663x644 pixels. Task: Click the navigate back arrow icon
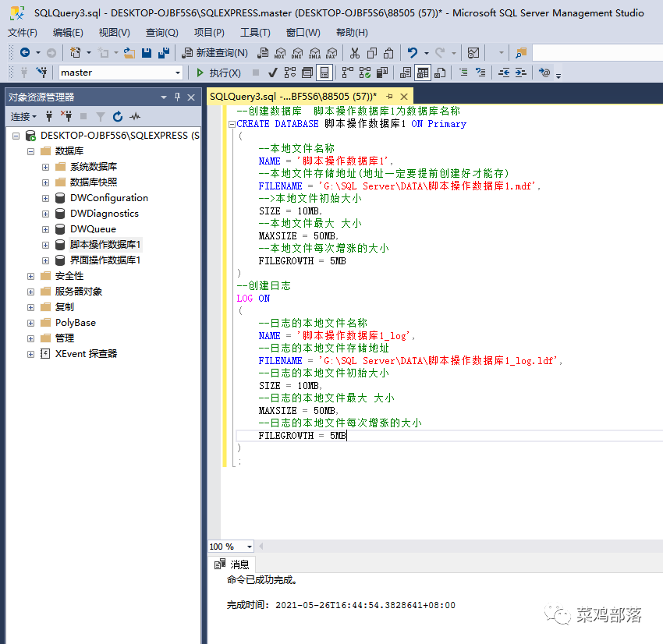[x=25, y=53]
